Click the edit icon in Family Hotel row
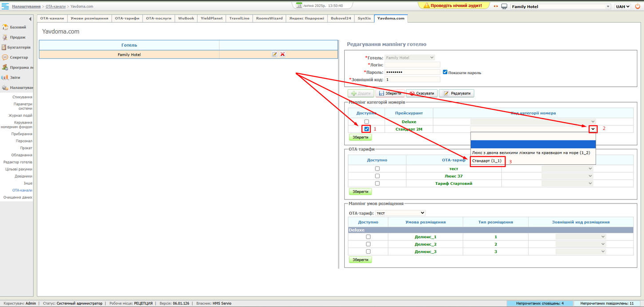Screen dimensions: 644x307 pos(274,54)
